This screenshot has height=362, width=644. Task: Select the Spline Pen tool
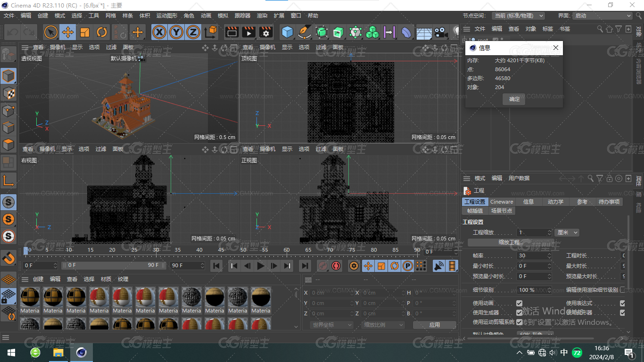pyautogui.click(x=305, y=32)
